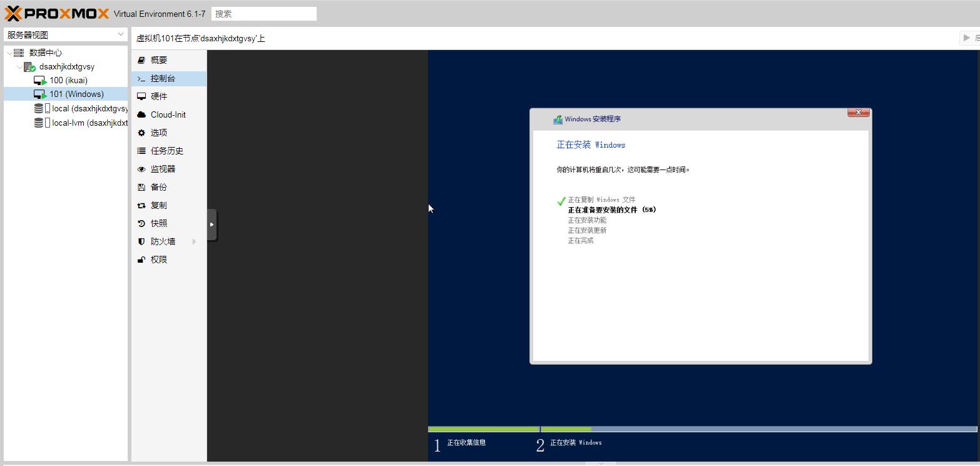The image size is (980, 466).
Task: Select node dsaxhjkdxtgvsy in the tree
Action: [67, 67]
